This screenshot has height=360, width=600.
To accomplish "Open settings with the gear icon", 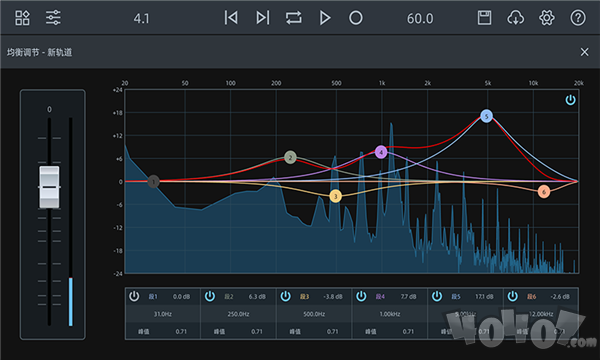I will click(546, 18).
